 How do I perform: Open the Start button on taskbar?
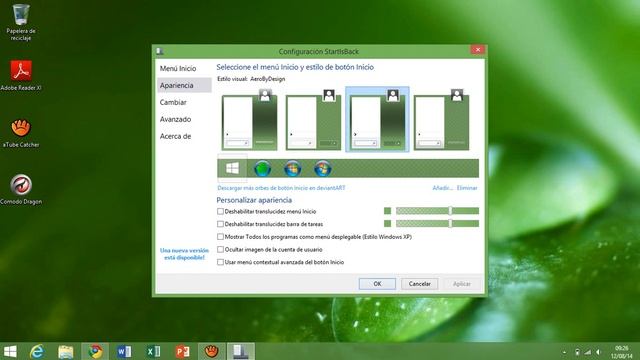click(x=10, y=351)
